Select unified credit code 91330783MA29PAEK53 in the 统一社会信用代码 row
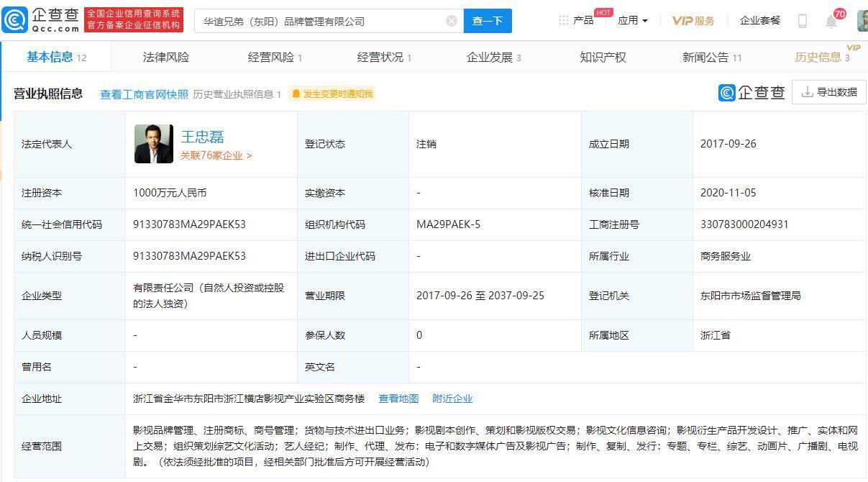 [189, 224]
